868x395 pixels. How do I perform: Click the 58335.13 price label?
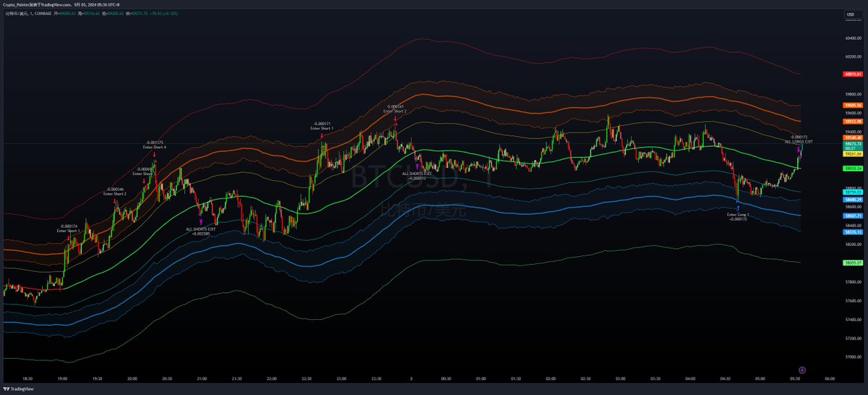tap(854, 232)
